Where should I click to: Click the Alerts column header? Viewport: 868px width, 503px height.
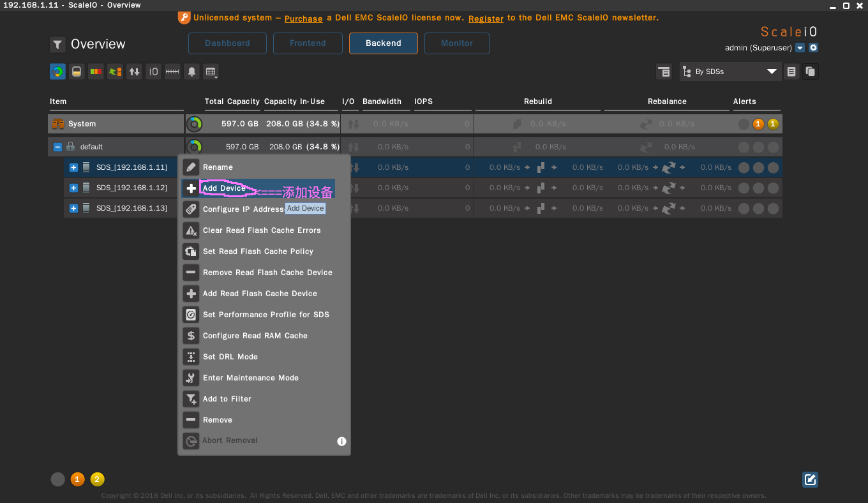[744, 101]
